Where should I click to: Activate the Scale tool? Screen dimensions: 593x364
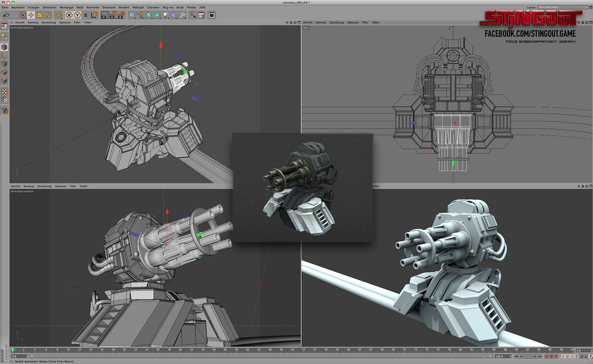[x=39, y=15]
